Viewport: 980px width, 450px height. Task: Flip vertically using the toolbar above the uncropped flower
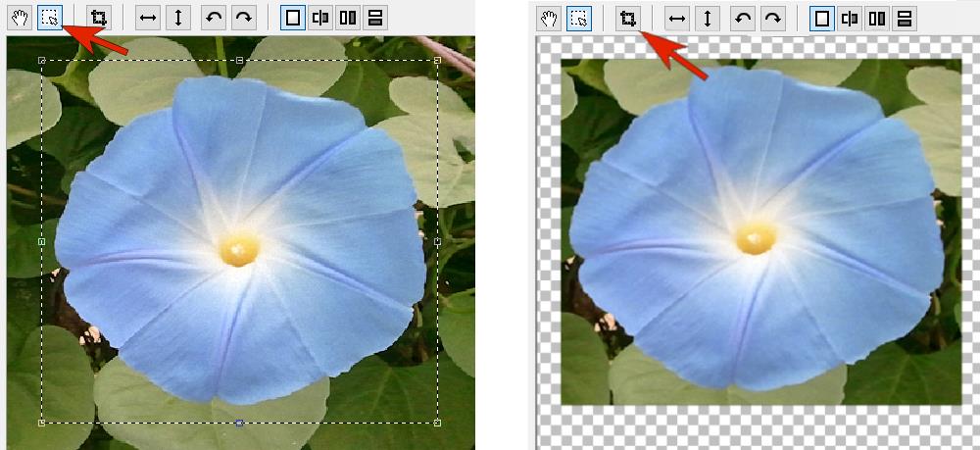pyautogui.click(x=178, y=18)
